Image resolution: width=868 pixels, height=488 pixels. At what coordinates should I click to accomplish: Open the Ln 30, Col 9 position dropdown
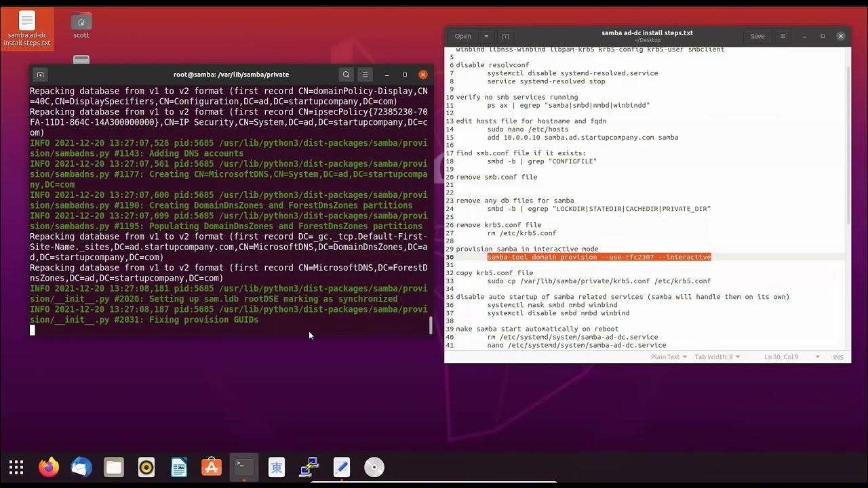pyautogui.click(x=792, y=357)
